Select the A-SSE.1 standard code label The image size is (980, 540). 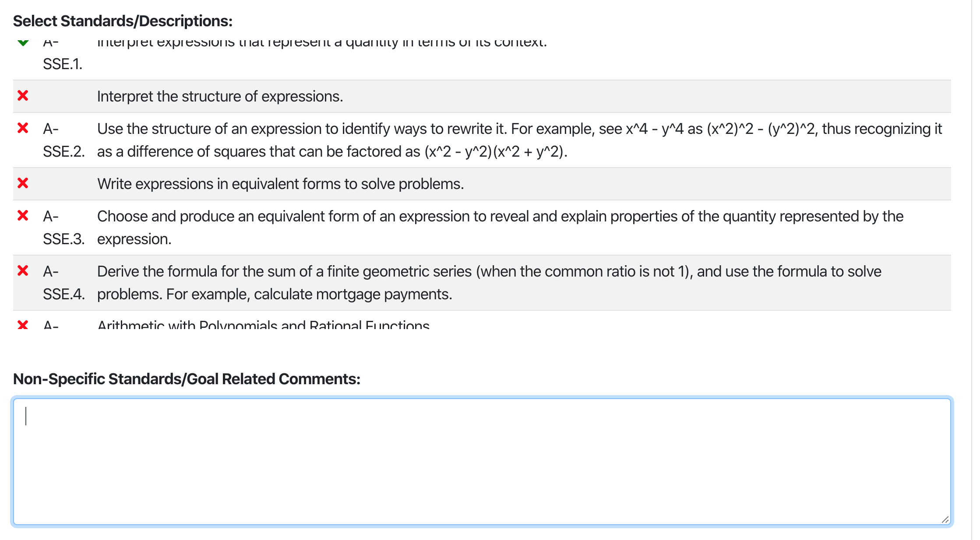(x=62, y=64)
